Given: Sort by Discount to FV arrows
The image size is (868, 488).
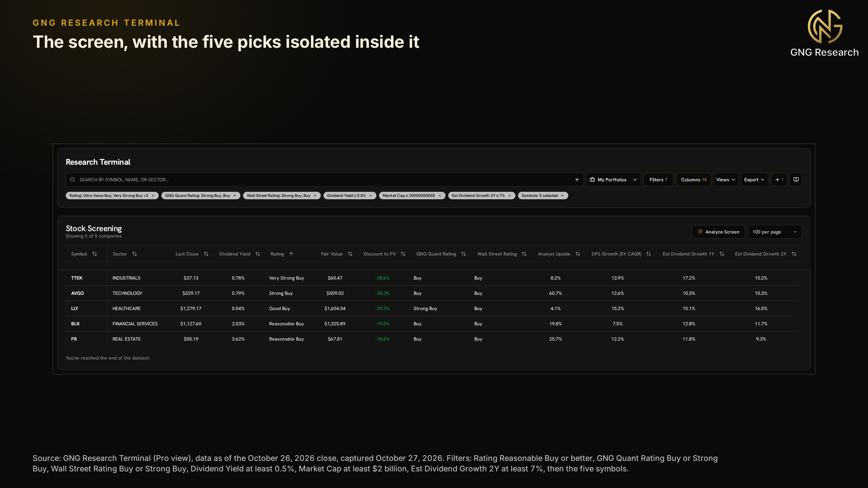Looking at the screenshot, I should [x=403, y=254].
